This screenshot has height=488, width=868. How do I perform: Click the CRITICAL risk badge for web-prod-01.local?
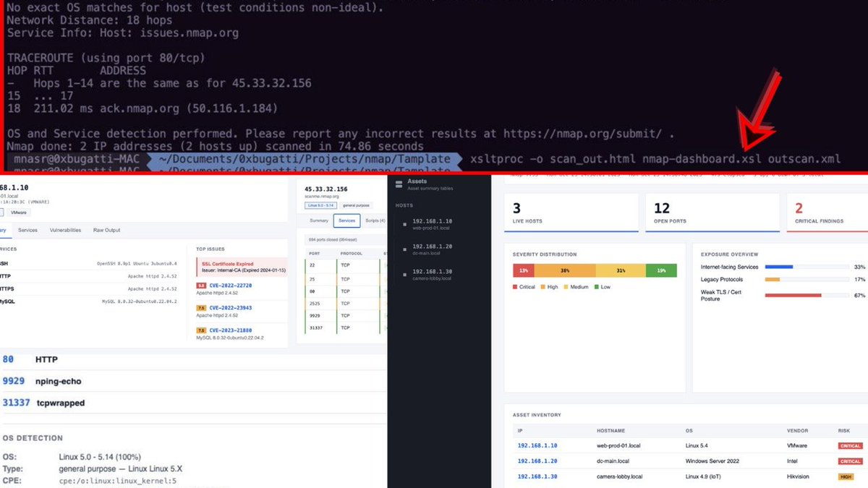click(x=850, y=445)
